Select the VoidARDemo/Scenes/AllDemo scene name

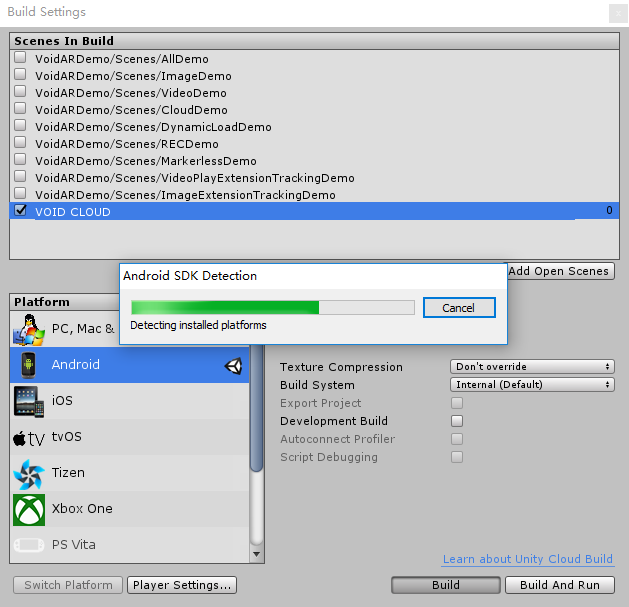tap(122, 59)
